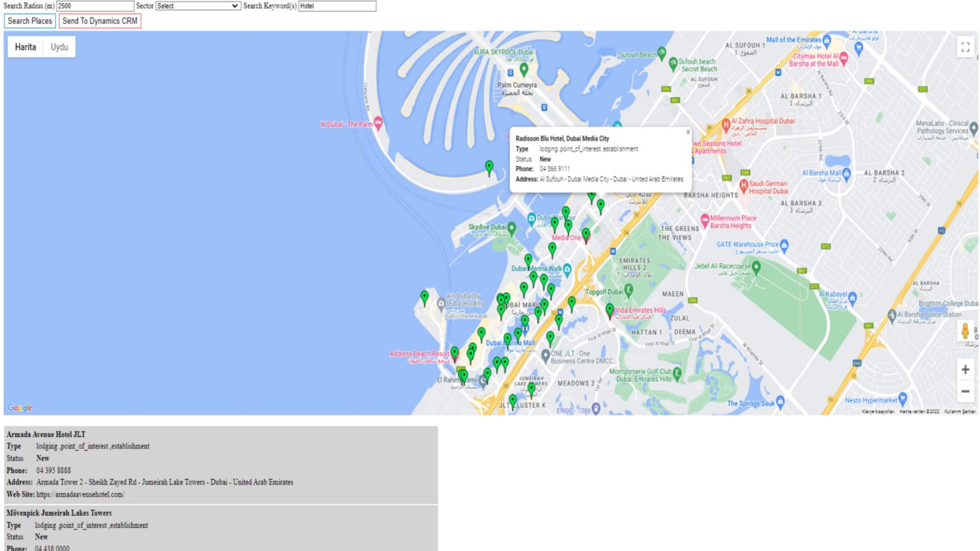Click the Armada Tower 2 address text

[x=165, y=483]
